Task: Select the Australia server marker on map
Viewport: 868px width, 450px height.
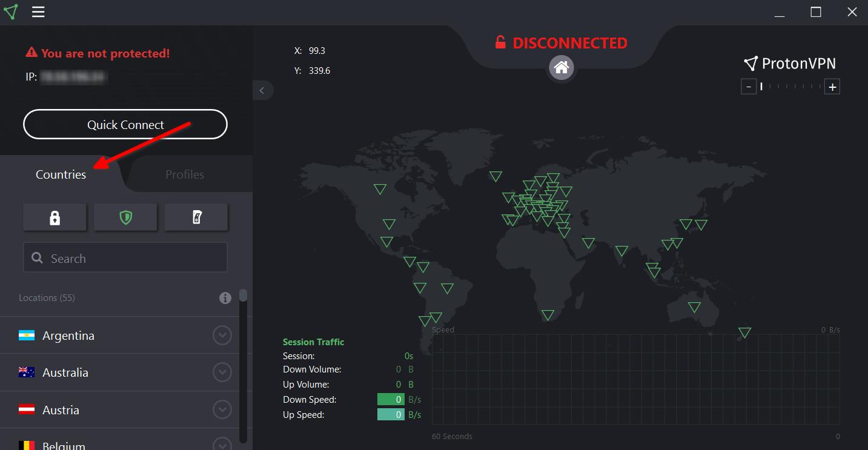Action: pyautogui.click(x=694, y=307)
